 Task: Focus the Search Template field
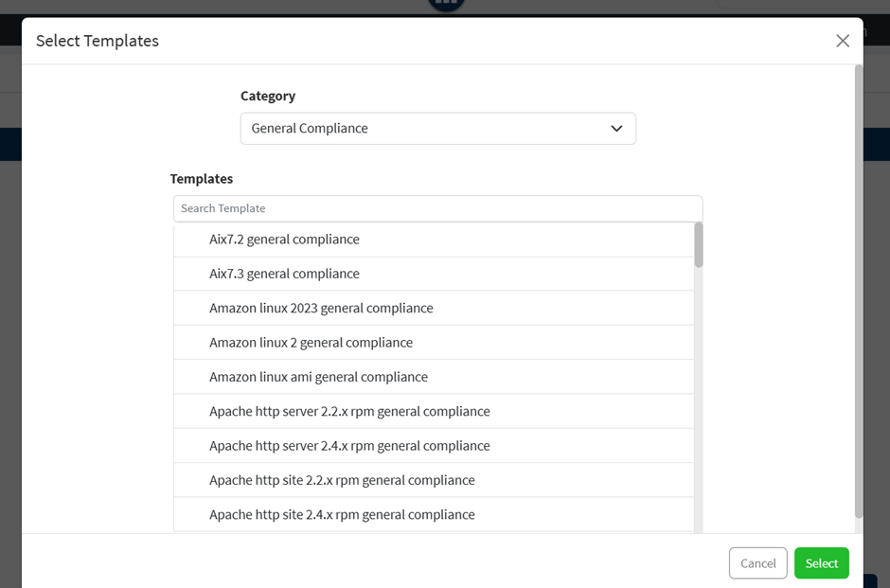click(437, 208)
